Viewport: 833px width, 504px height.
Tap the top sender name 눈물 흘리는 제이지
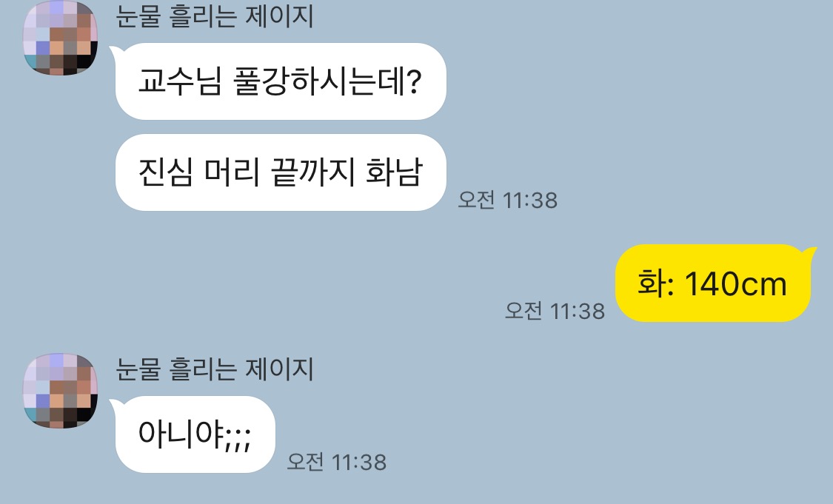click(x=215, y=16)
